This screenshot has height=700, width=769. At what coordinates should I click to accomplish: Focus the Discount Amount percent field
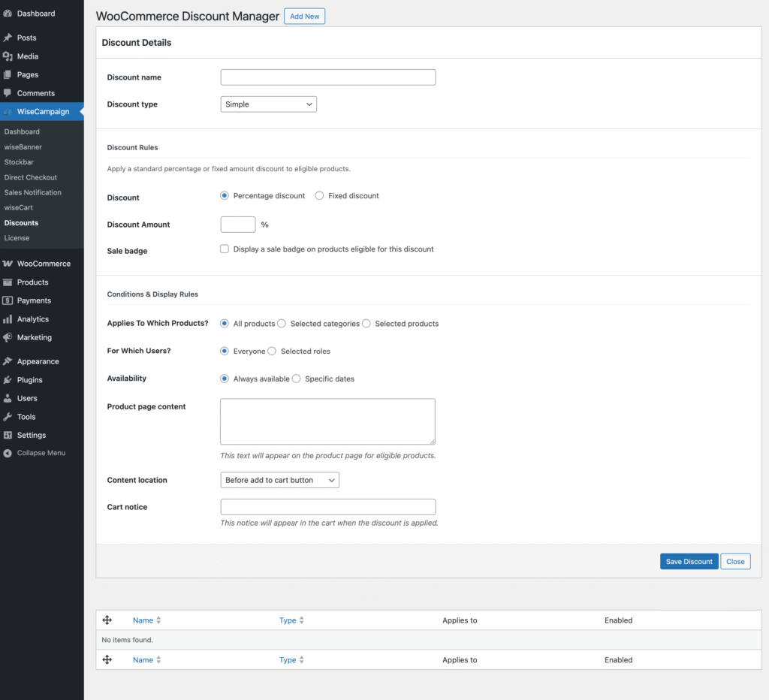(238, 224)
